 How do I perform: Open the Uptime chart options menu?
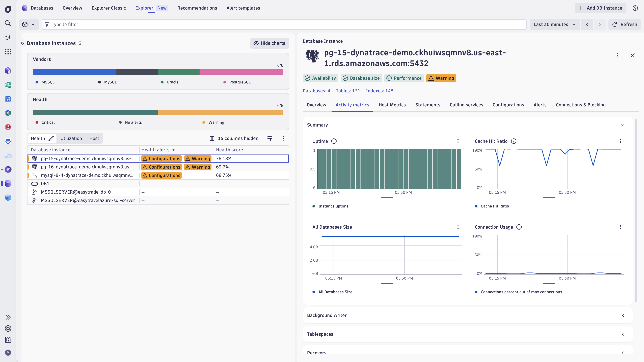pyautogui.click(x=458, y=141)
